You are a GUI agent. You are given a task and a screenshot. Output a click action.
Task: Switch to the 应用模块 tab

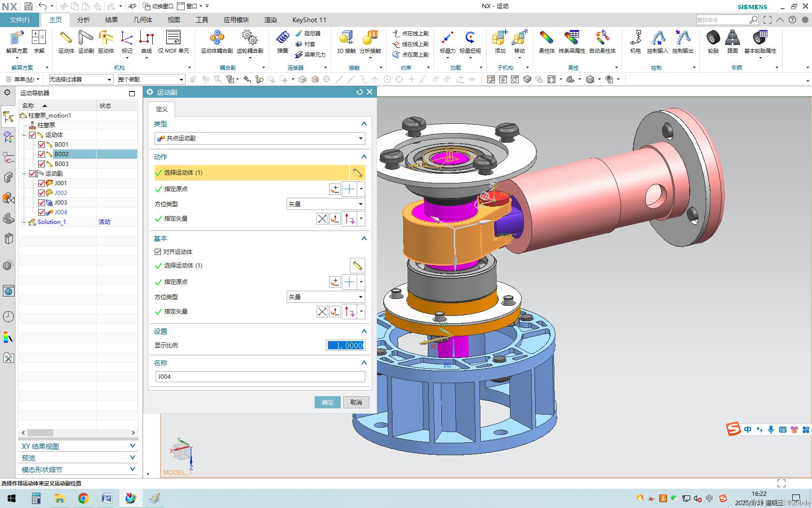(x=236, y=20)
